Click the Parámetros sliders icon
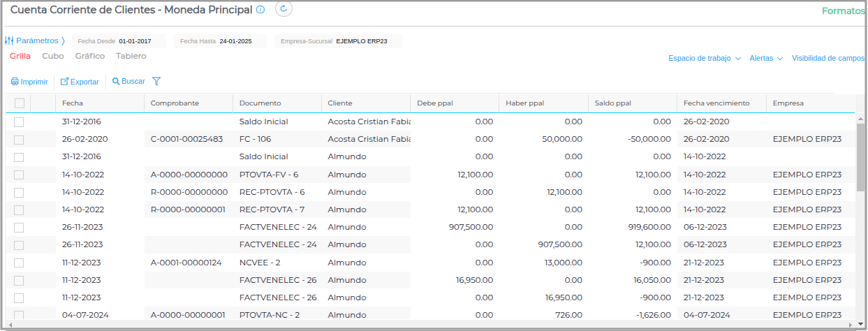Screen dimensions: 868x331 coord(9,41)
